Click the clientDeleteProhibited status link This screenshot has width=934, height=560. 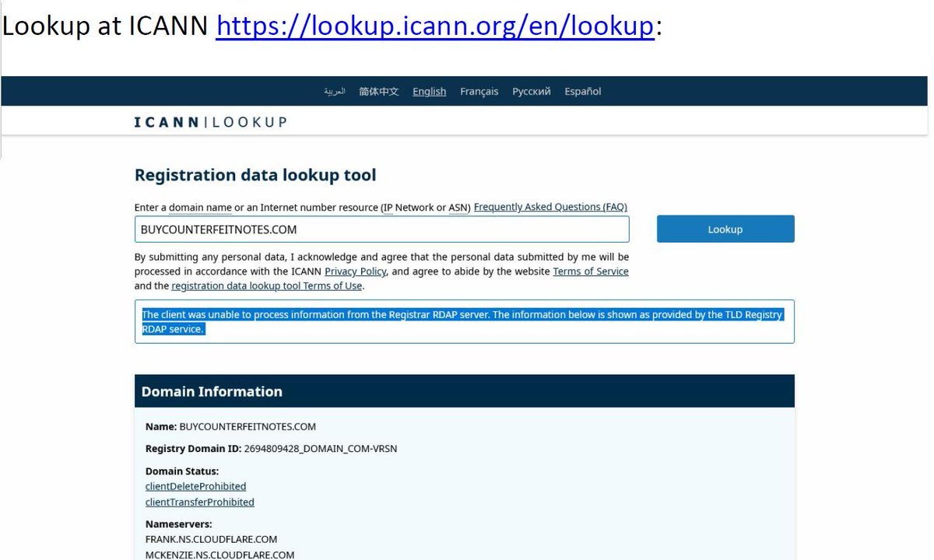196,486
